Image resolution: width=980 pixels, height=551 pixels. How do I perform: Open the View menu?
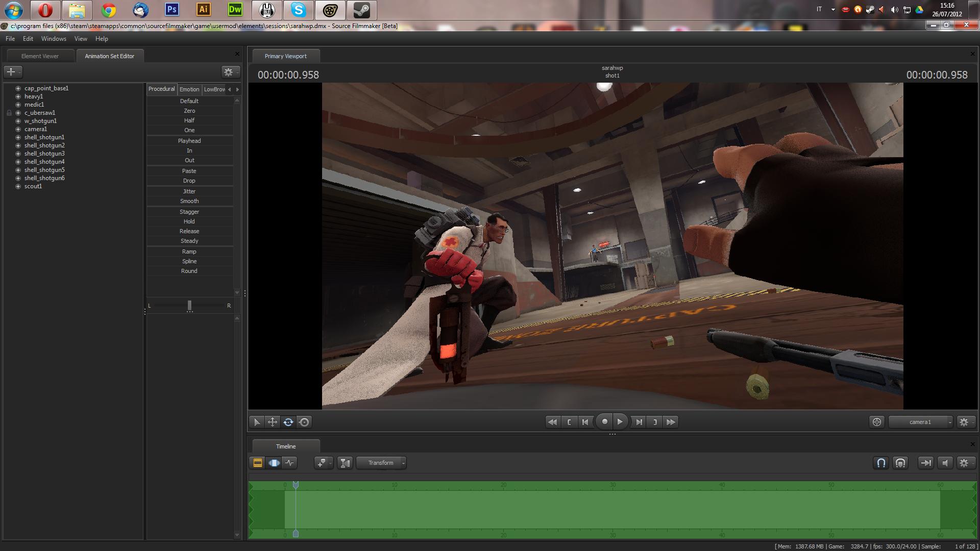tap(81, 39)
